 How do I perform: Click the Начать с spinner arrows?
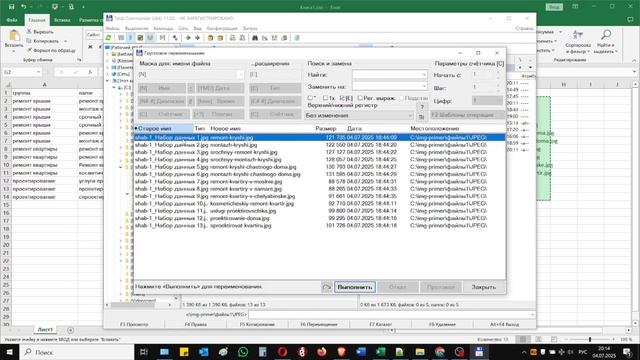(498, 75)
